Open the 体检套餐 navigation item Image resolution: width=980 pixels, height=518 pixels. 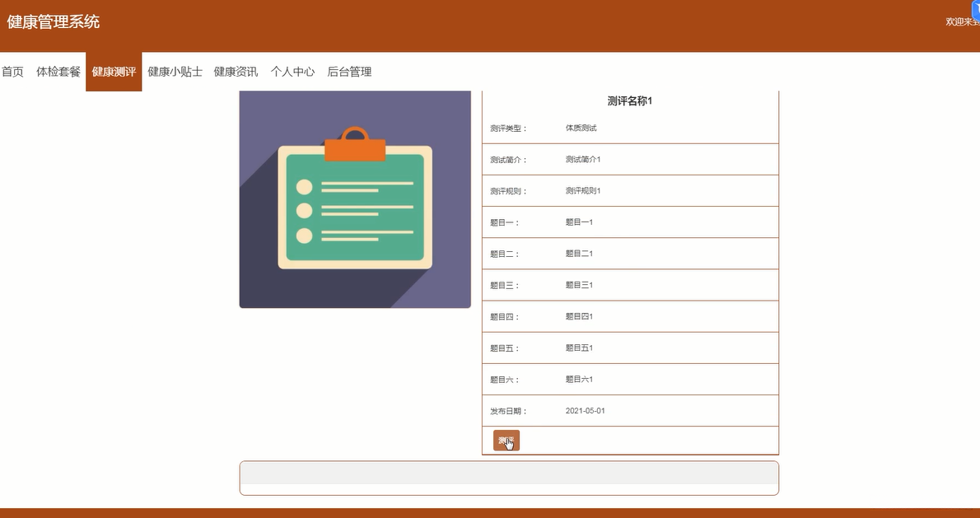coord(58,72)
